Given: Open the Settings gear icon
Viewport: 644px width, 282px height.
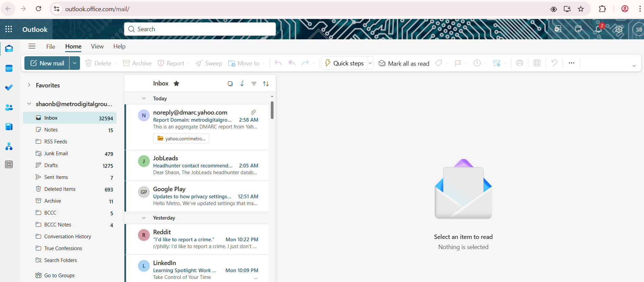Looking at the screenshot, I should click(619, 29).
